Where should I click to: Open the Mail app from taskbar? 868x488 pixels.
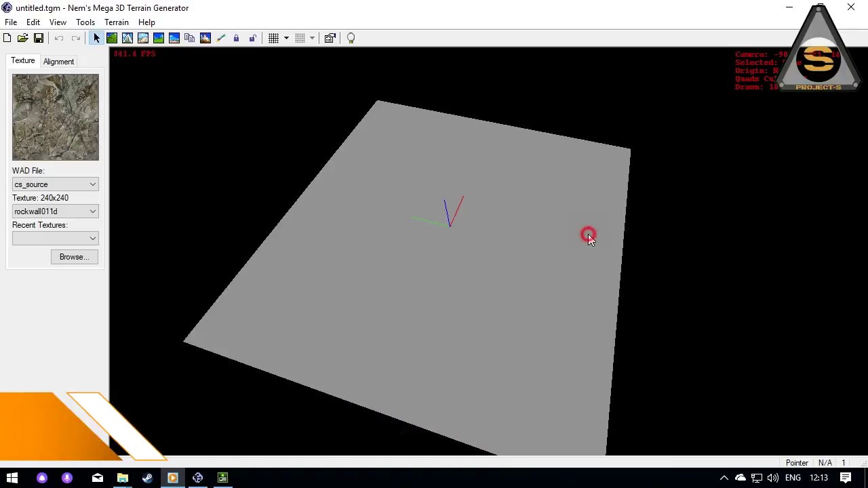[x=98, y=478]
